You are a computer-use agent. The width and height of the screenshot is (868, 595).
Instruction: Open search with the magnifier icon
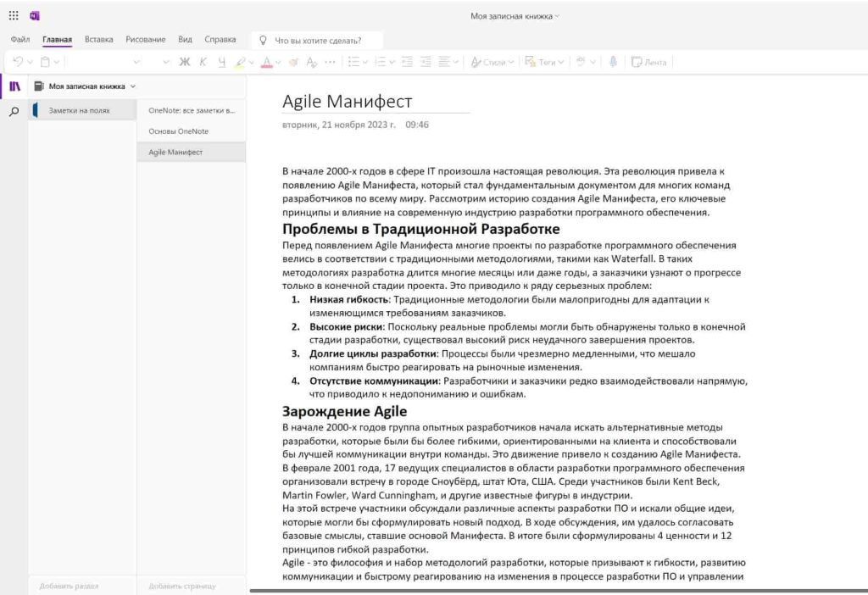click(14, 111)
